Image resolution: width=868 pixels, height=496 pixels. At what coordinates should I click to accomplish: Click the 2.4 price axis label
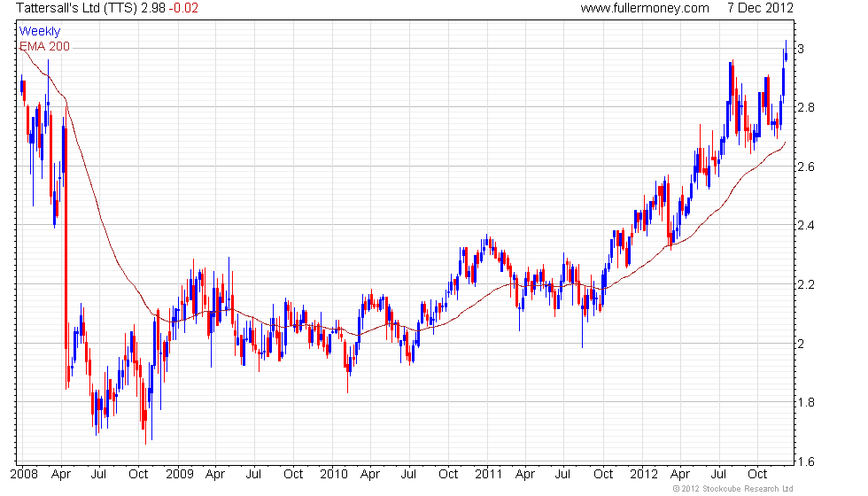pyautogui.click(x=806, y=225)
